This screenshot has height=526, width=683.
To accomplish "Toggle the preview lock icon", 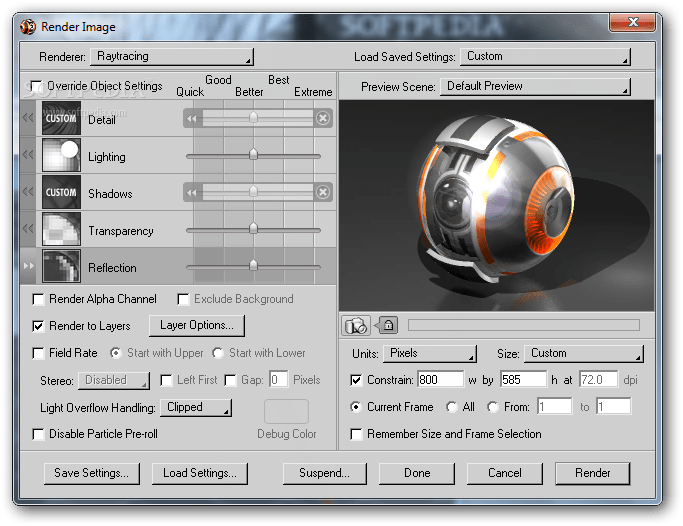I will (388, 325).
